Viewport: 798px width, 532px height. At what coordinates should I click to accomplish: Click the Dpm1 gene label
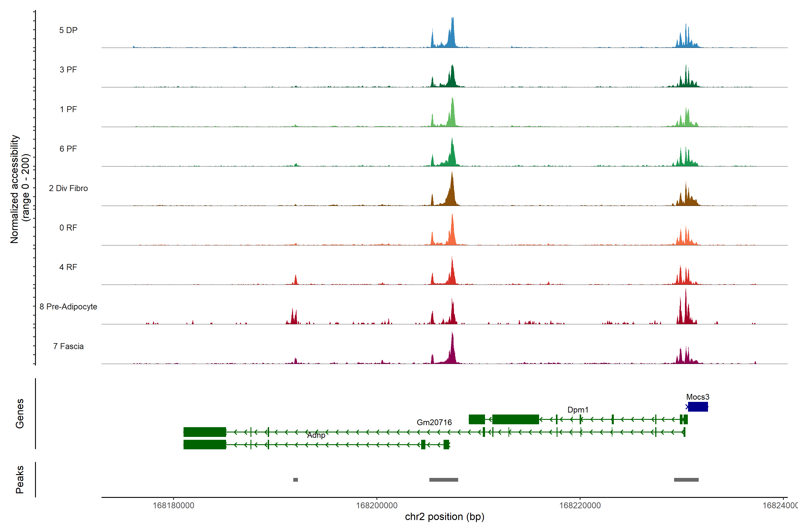coord(578,409)
